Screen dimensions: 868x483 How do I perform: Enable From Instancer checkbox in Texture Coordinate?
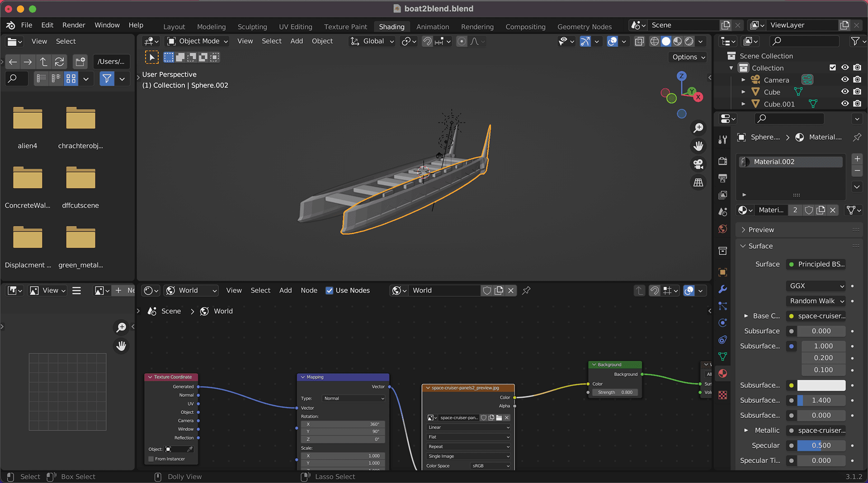pos(151,459)
